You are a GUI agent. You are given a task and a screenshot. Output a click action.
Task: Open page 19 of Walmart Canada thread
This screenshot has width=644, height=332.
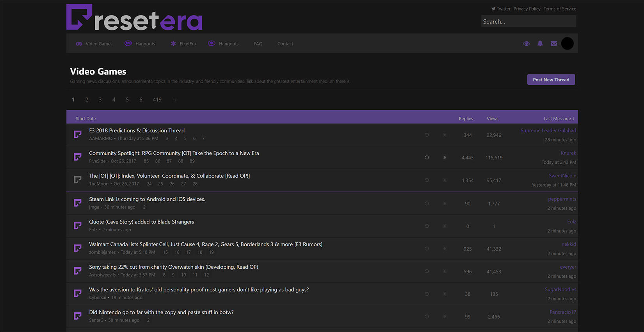pyautogui.click(x=211, y=252)
